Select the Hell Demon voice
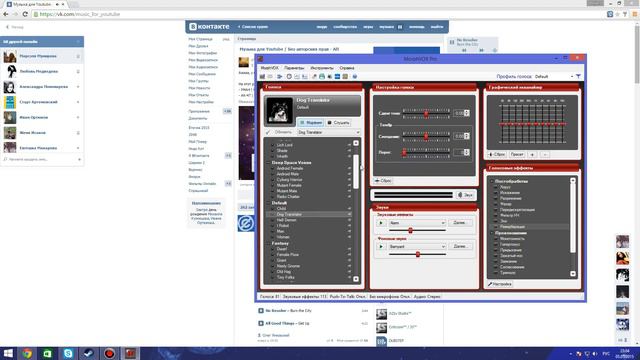The height and width of the screenshot is (360, 640). tap(286, 220)
